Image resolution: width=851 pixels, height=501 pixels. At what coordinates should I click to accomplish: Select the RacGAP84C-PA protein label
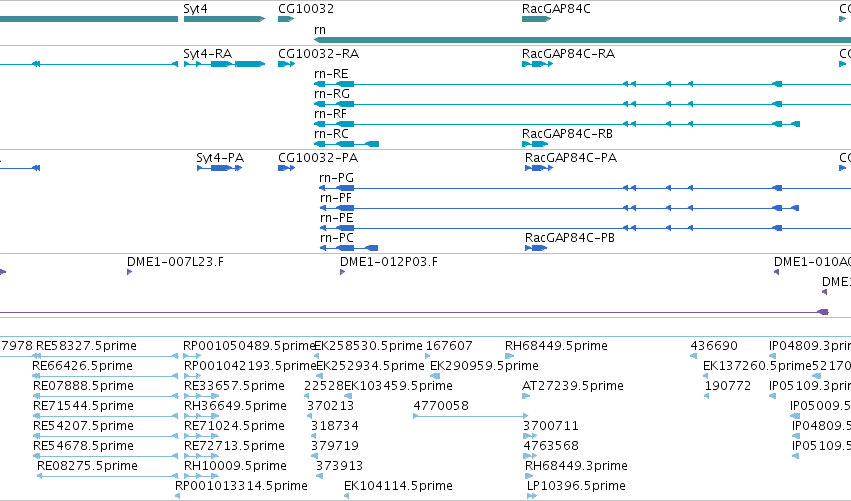(x=571, y=158)
